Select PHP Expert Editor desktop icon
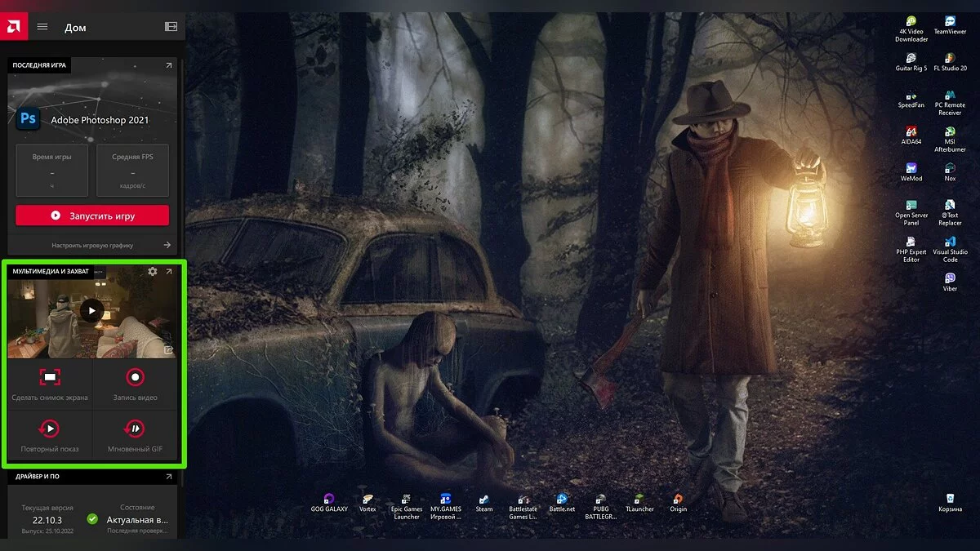This screenshot has width=980, height=551. (x=911, y=250)
